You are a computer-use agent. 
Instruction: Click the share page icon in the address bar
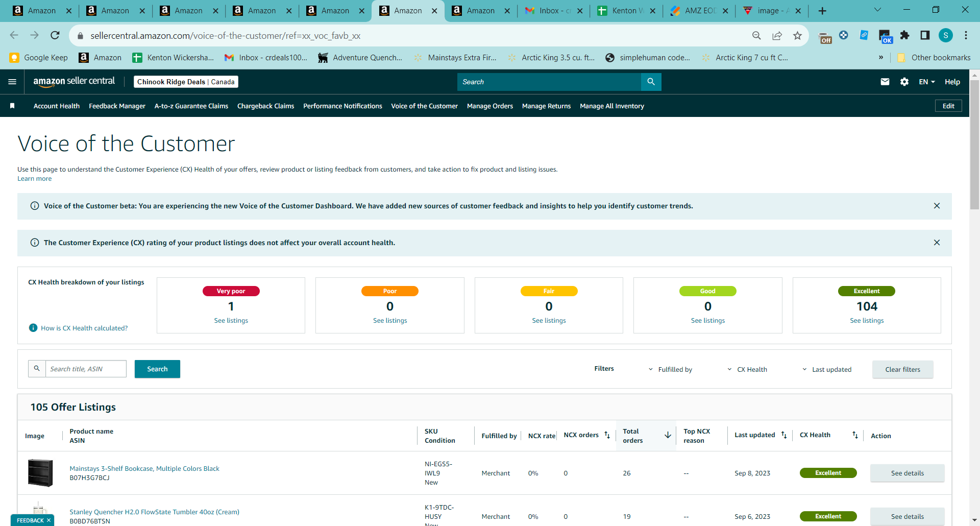pyautogui.click(x=777, y=35)
